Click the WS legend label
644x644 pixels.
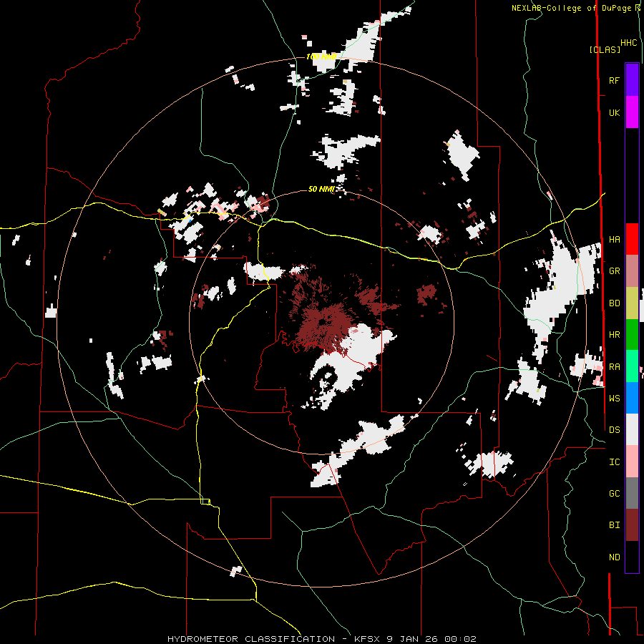(x=614, y=398)
